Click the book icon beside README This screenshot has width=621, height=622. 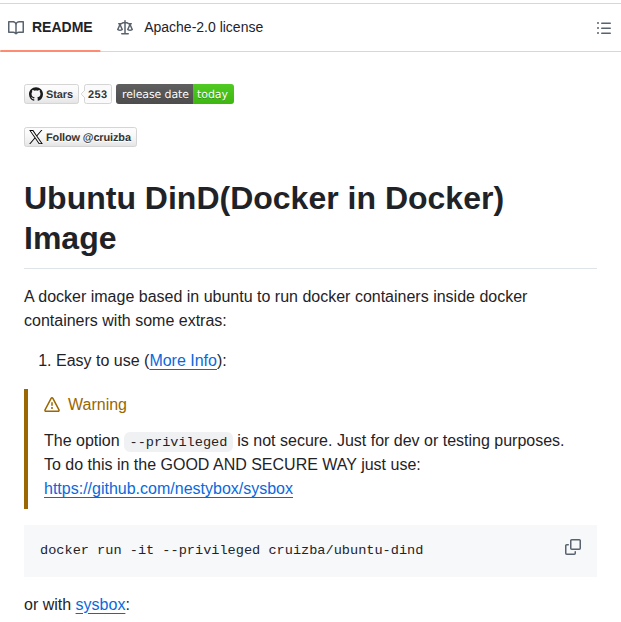click(x=16, y=27)
